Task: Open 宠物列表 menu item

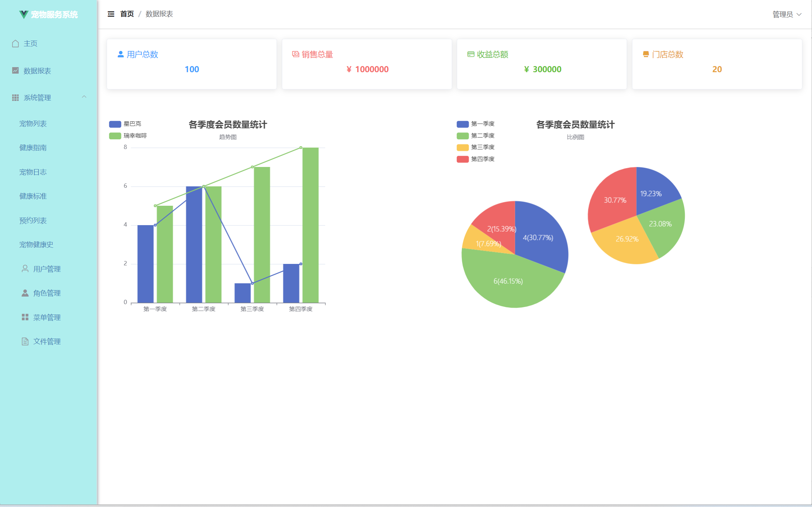Action: tap(33, 124)
